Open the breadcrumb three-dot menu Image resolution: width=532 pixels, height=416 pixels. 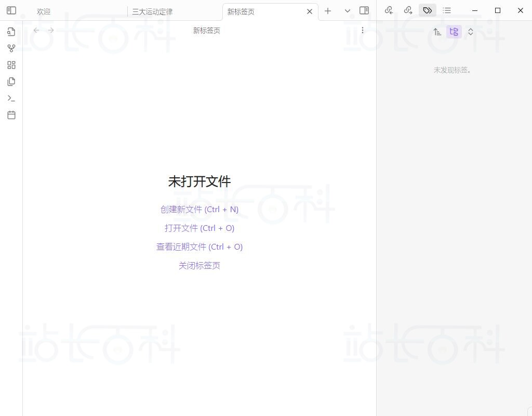coord(362,30)
